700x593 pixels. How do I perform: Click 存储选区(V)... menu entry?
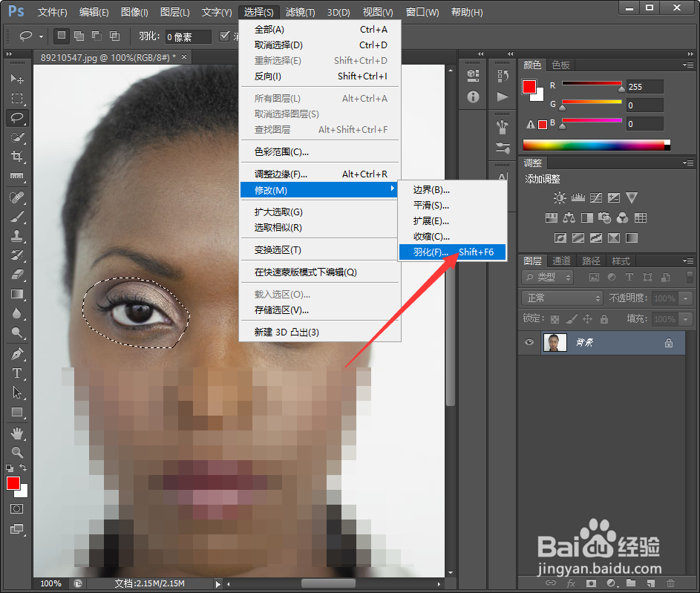pyautogui.click(x=320, y=310)
